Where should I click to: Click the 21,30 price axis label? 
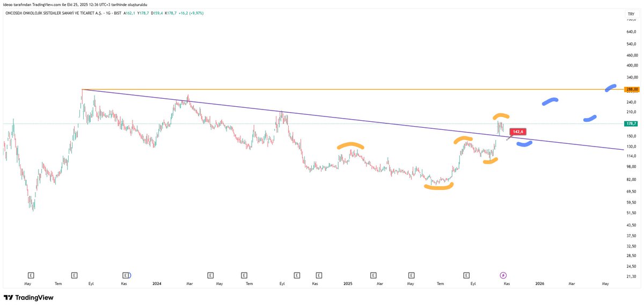pyautogui.click(x=631, y=276)
